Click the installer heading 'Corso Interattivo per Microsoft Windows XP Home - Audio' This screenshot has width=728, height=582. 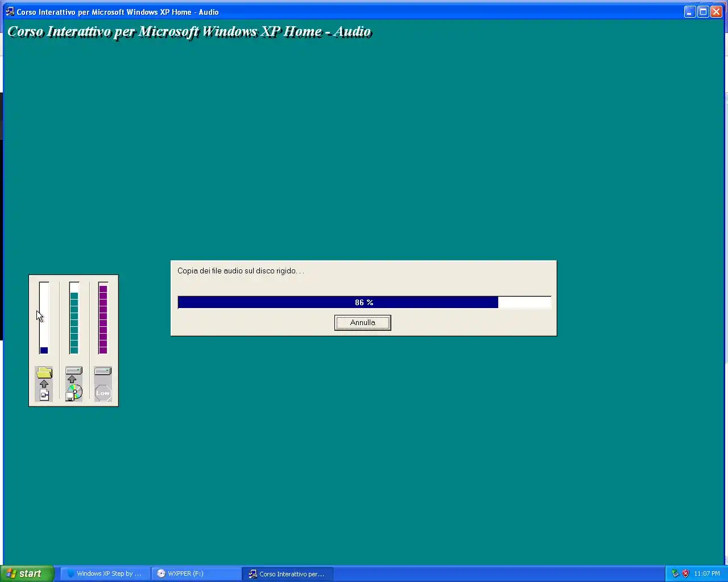tap(189, 32)
